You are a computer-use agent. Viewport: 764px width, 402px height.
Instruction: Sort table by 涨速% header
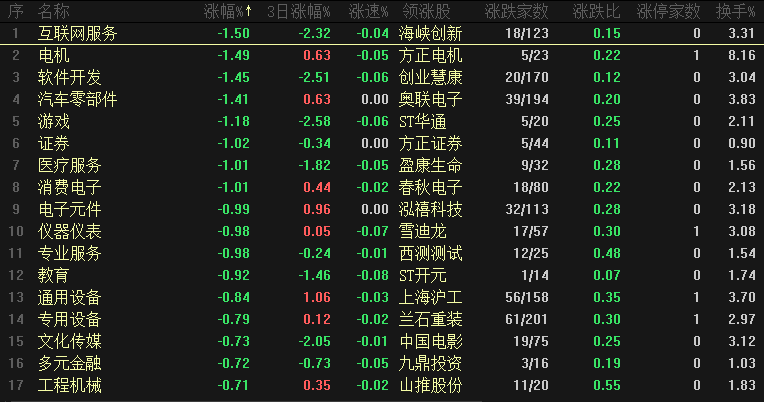tap(368, 11)
